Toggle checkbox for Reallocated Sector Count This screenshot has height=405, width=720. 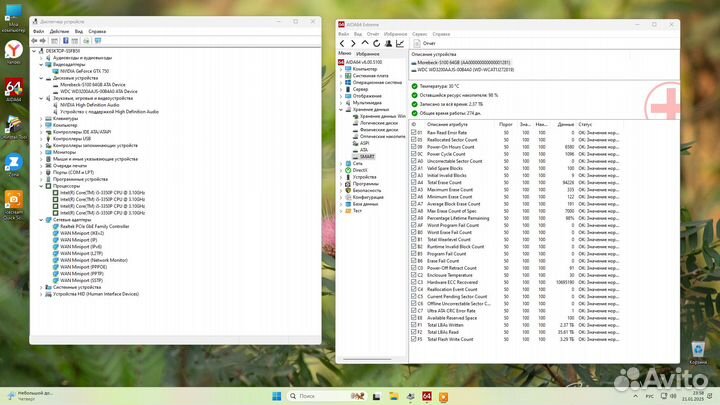[413, 140]
